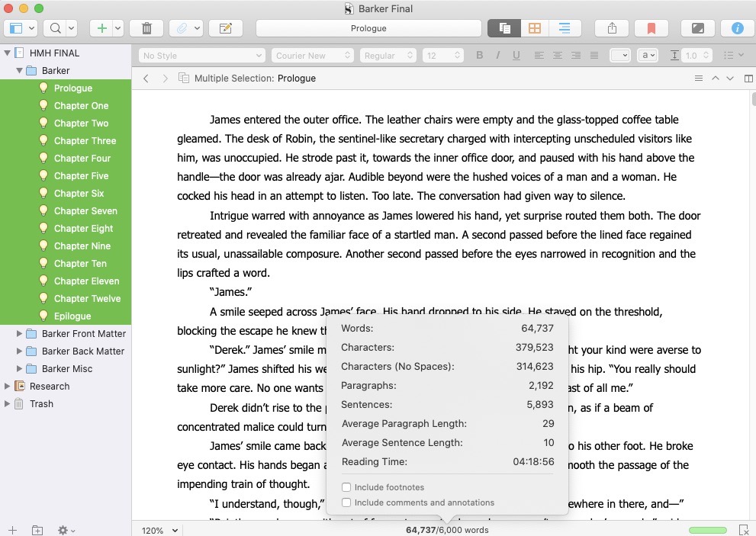Check Include comments and annotations
Image resolution: width=756 pixels, height=536 pixels.
coord(347,502)
